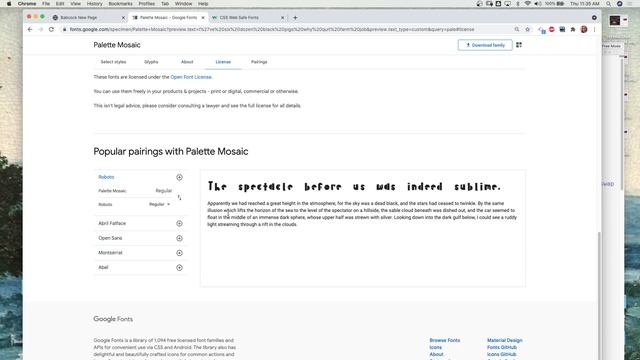This screenshot has width=640, height=360.
Task: Open Roboto Regular style dropdown
Action: [159, 204]
